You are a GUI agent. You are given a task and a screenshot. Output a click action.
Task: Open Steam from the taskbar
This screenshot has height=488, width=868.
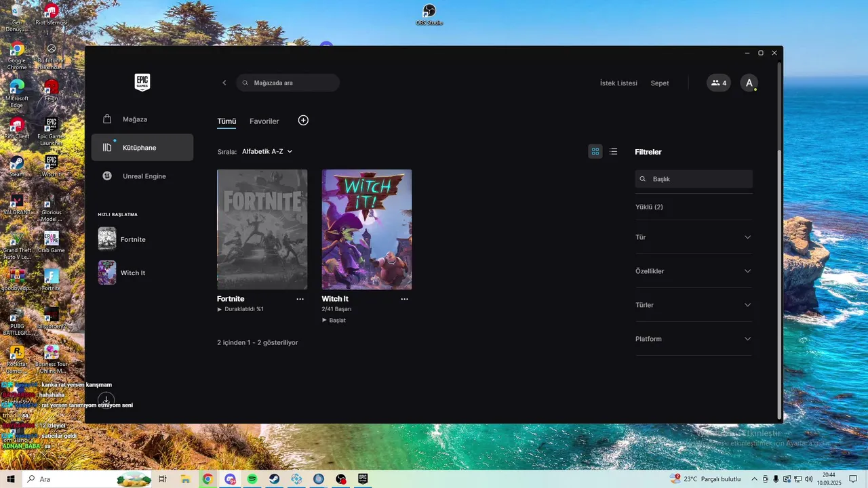pyautogui.click(x=274, y=479)
